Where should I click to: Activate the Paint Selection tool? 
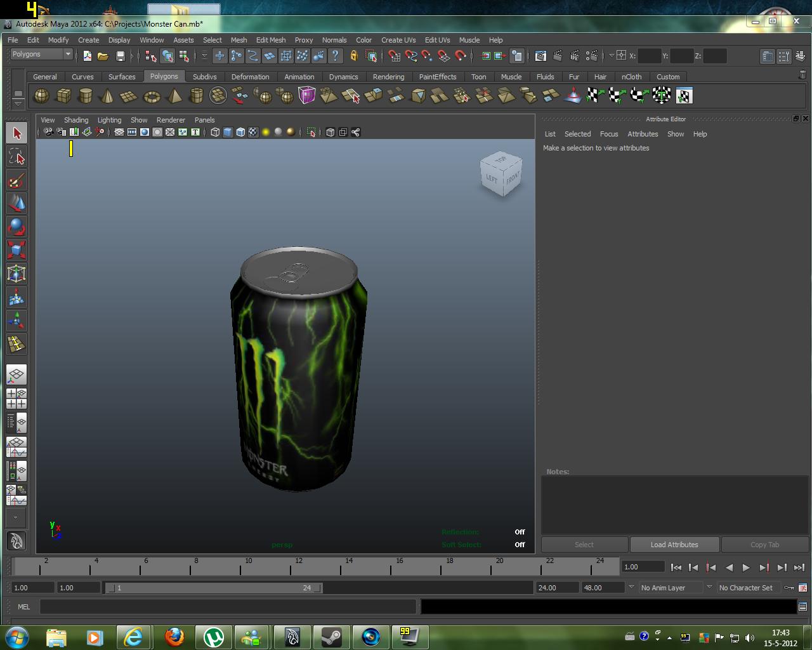click(x=16, y=180)
